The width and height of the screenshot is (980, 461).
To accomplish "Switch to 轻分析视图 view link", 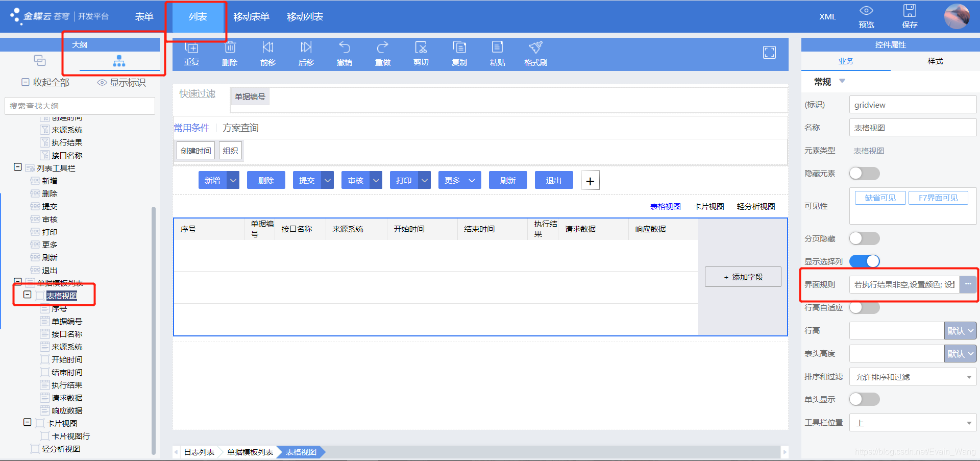I will point(756,206).
